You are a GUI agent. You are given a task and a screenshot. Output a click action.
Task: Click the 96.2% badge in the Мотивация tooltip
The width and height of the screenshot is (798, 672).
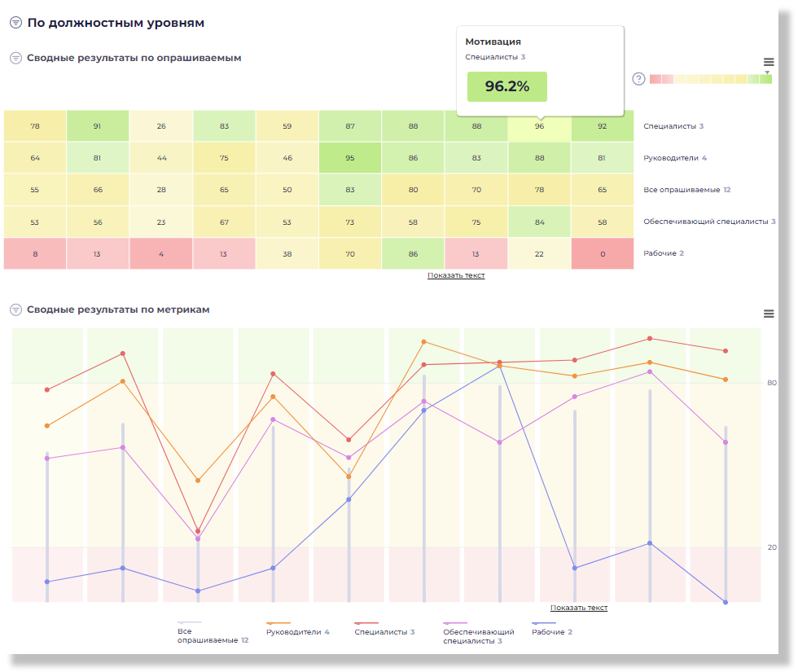pyautogui.click(x=506, y=86)
